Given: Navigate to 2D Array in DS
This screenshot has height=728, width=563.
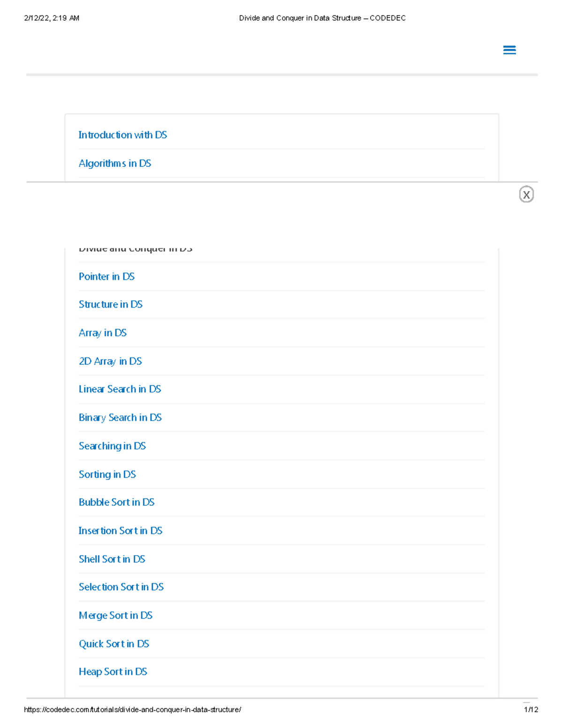Looking at the screenshot, I should (110, 361).
